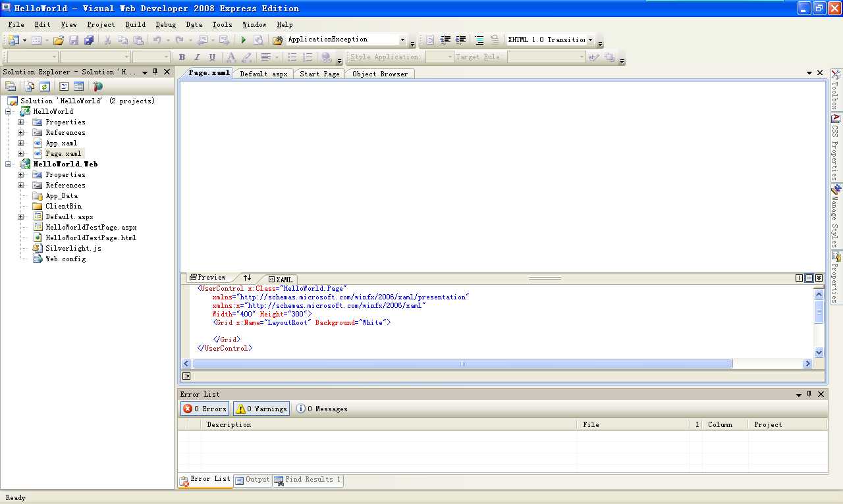Expand the App.xaml tree node
Image resolution: width=843 pixels, height=504 pixels.
[21, 143]
